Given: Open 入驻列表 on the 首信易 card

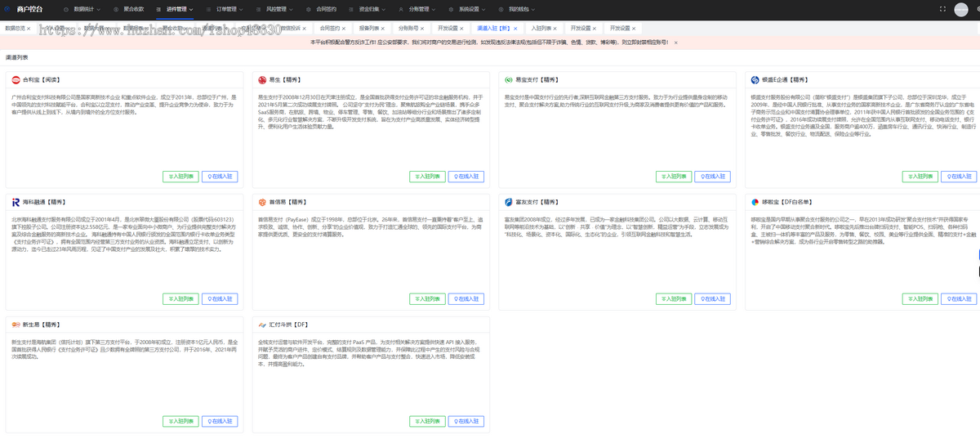Looking at the screenshot, I should point(427,299).
